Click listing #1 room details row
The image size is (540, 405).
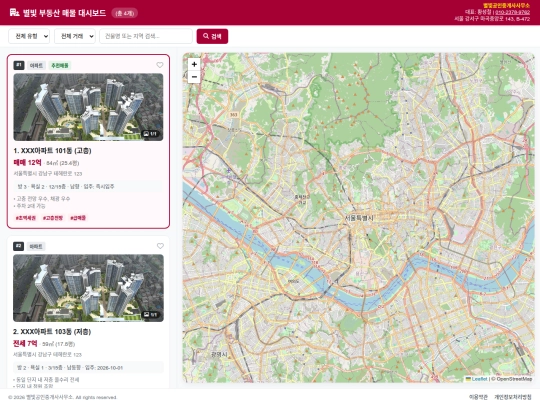[x=88, y=186]
